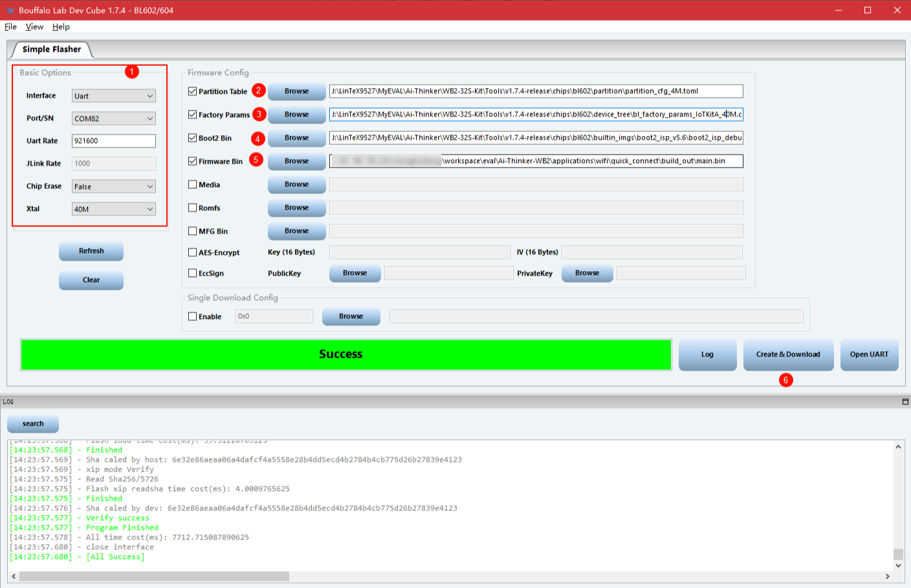This screenshot has height=588, width=911.
Task: Open the Interface dropdown showing Uart
Action: tap(114, 96)
